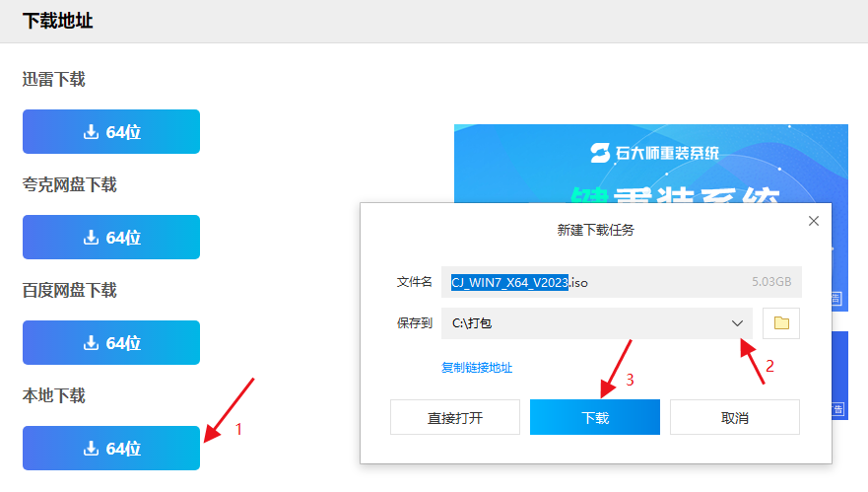Click the 64位 button under 迅雷下载

click(x=111, y=131)
